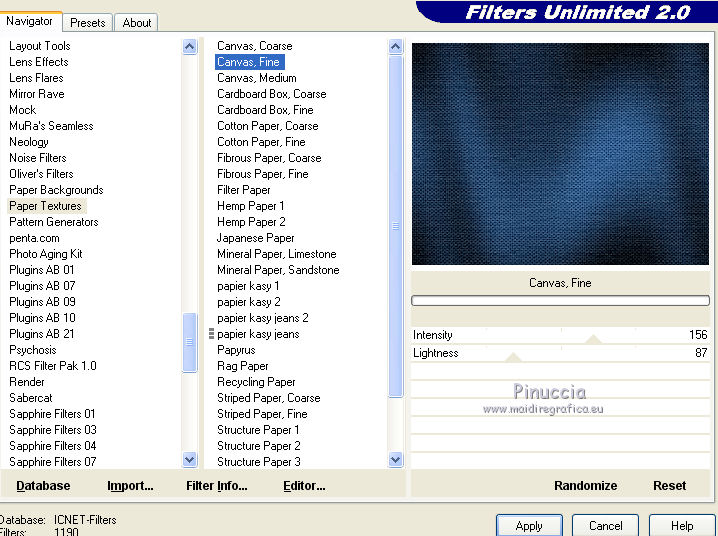The image size is (718, 536).
Task: Reset filter settings
Action: coord(669,486)
